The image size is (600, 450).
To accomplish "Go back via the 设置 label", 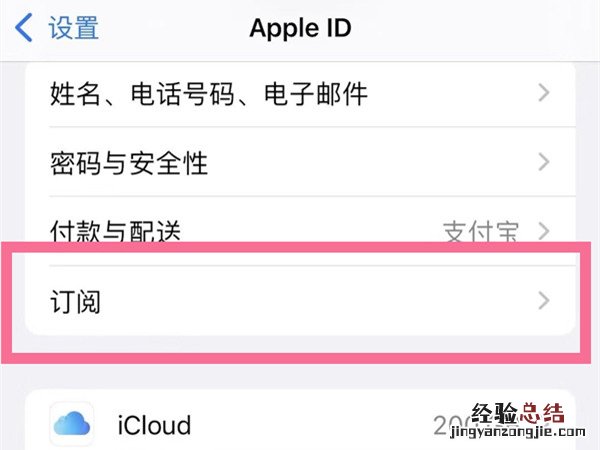I will coord(74,28).
